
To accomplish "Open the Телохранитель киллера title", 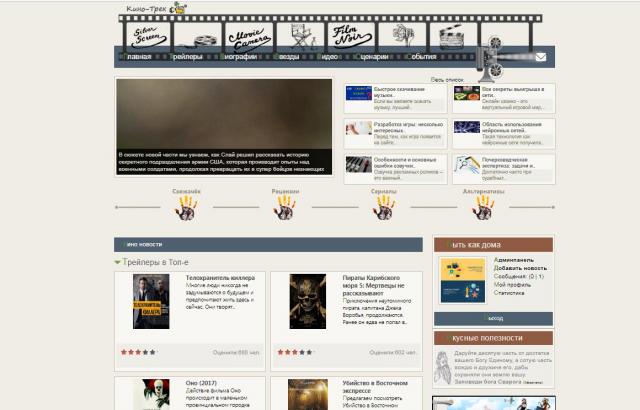I will [x=220, y=278].
